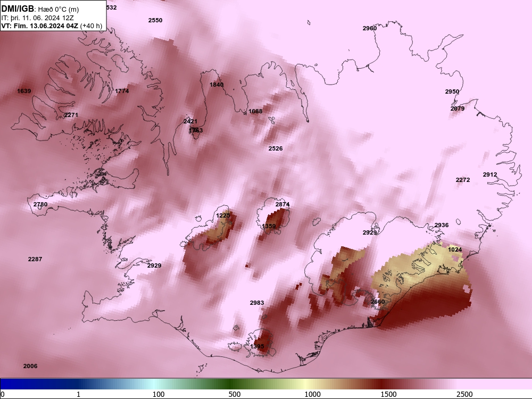Image resolution: width=532 pixels, height=399 pixels.
Task: Click the southern glacier value 1395
Action: tap(257, 346)
